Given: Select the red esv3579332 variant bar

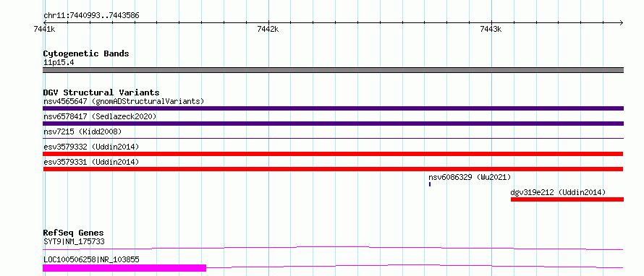Looking at the screenshot, I should 333,154.
